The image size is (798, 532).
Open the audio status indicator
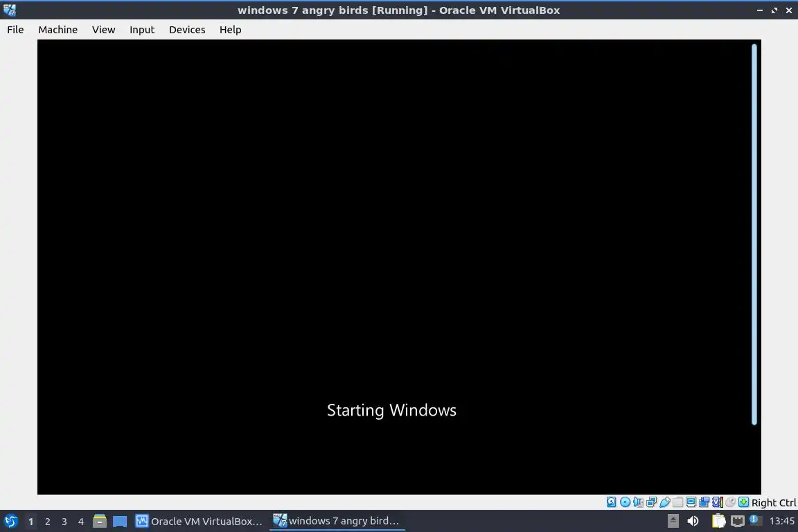[638, 502]
